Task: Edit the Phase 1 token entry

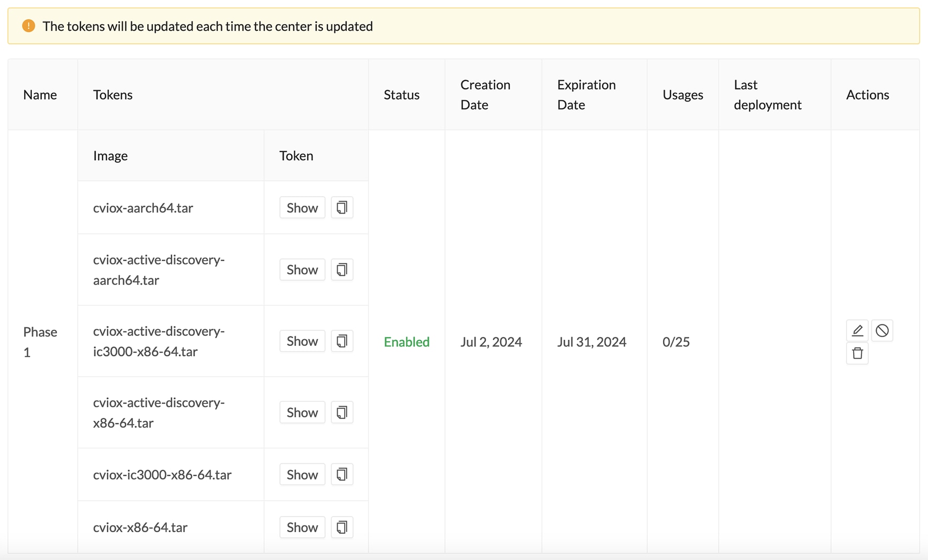Action: [857, 330]
